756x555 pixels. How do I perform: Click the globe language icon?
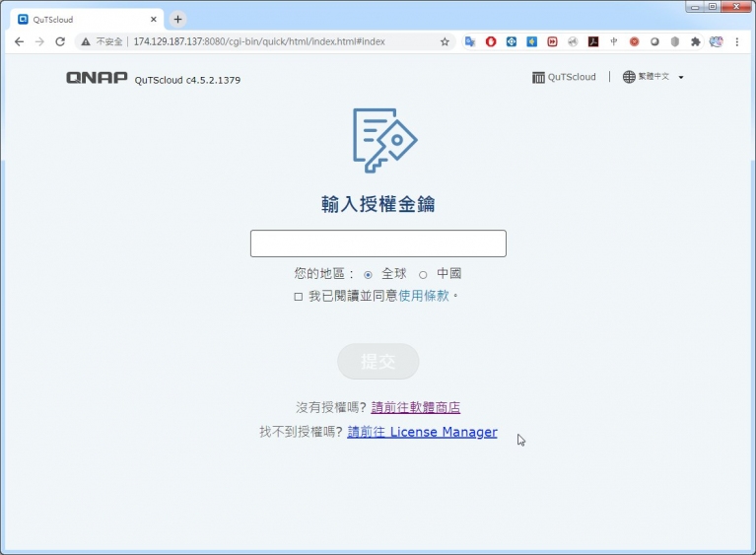pyautogui.click(x=629, y=77)
